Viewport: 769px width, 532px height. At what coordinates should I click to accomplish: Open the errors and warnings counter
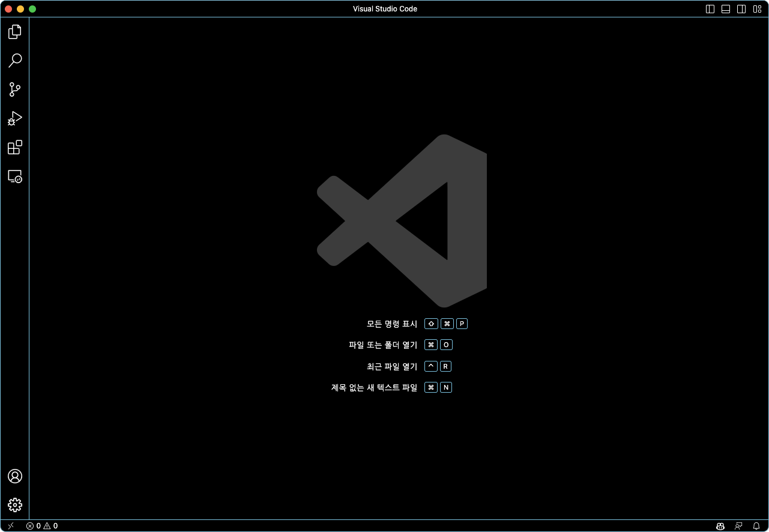tap(42, 526)
